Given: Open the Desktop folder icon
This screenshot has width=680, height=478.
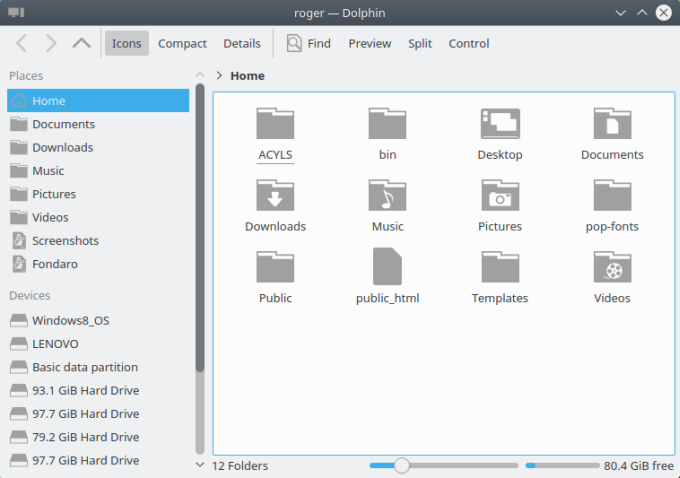Looking at the screenshot, I should click(x=499, y=124).
